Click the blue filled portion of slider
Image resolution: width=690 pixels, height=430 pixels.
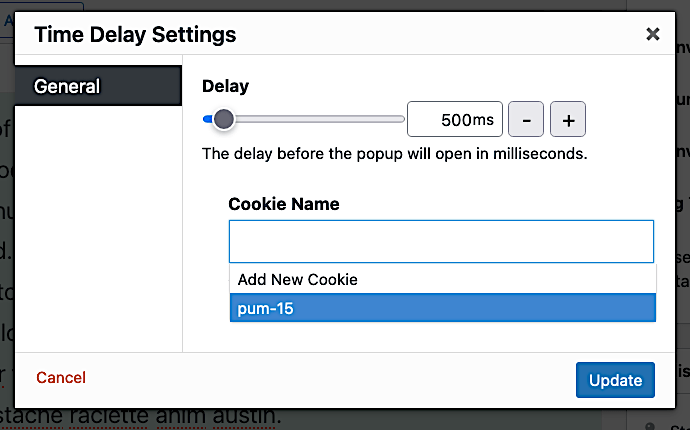coord(208,119)
